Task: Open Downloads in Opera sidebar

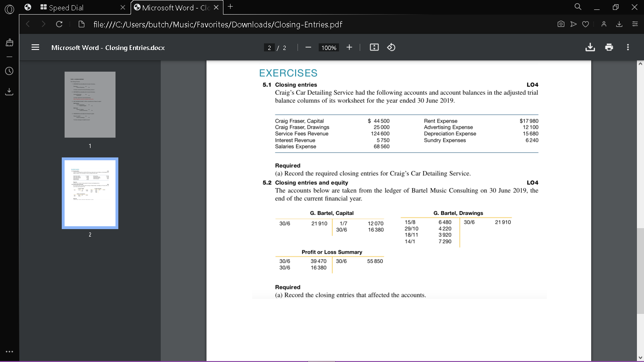Action: coord(10,91)
